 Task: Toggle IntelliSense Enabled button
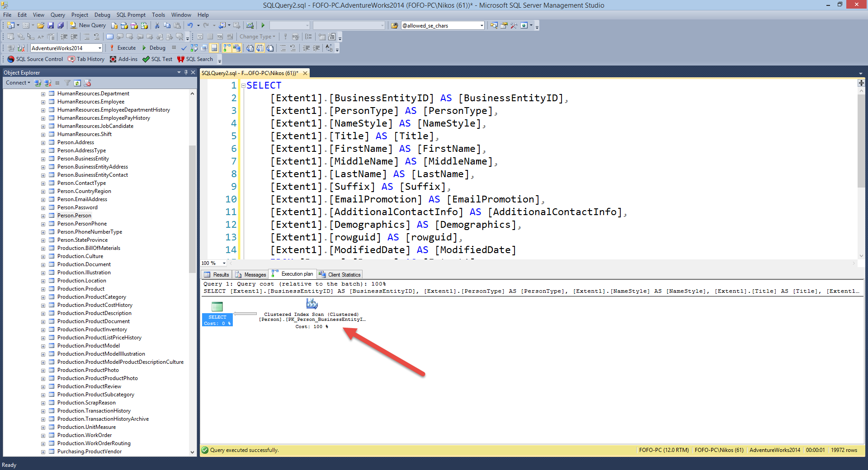(x=214, y=48)
